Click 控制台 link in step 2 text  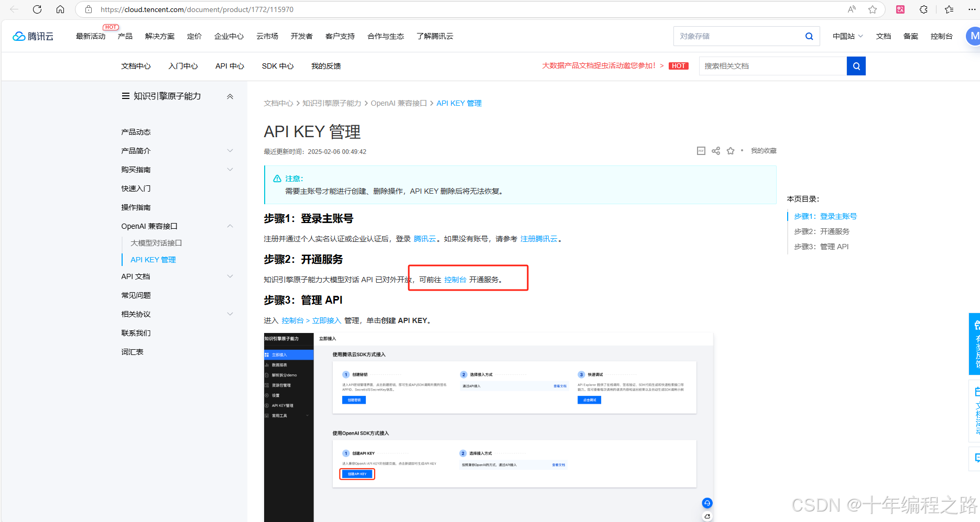[455, 280]
